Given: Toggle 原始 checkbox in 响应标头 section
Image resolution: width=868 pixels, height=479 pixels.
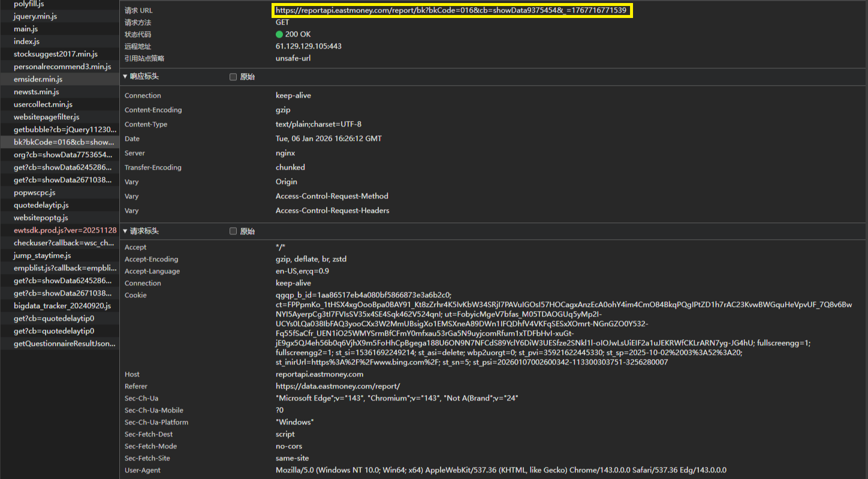Looking at the screenshot, I should click(233, 77).
